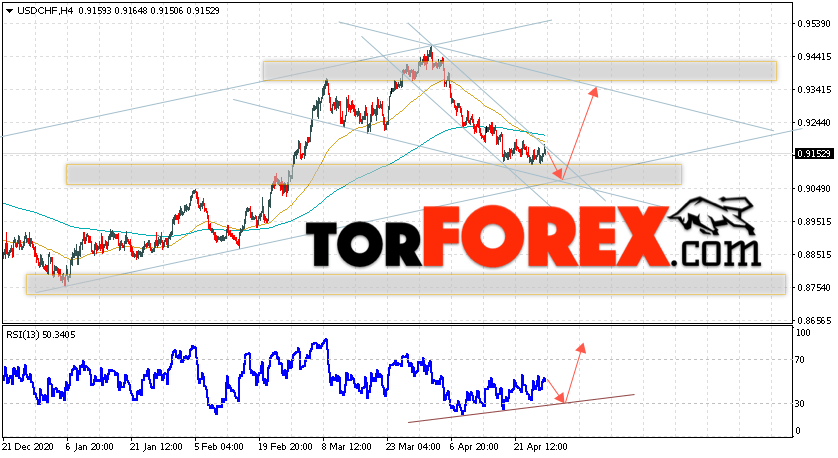Click the 19 Feb 20:00 date label
838x458 pixels.
click(x=285, y=447)
